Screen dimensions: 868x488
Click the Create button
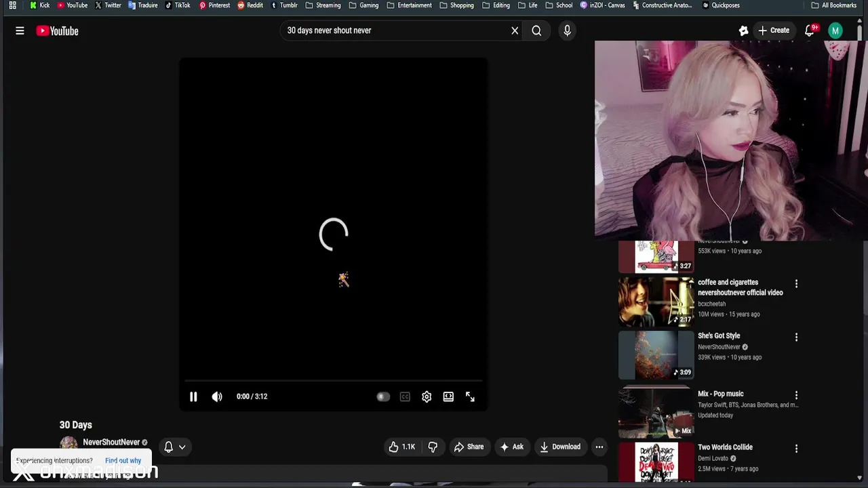(x=773, y=30)
